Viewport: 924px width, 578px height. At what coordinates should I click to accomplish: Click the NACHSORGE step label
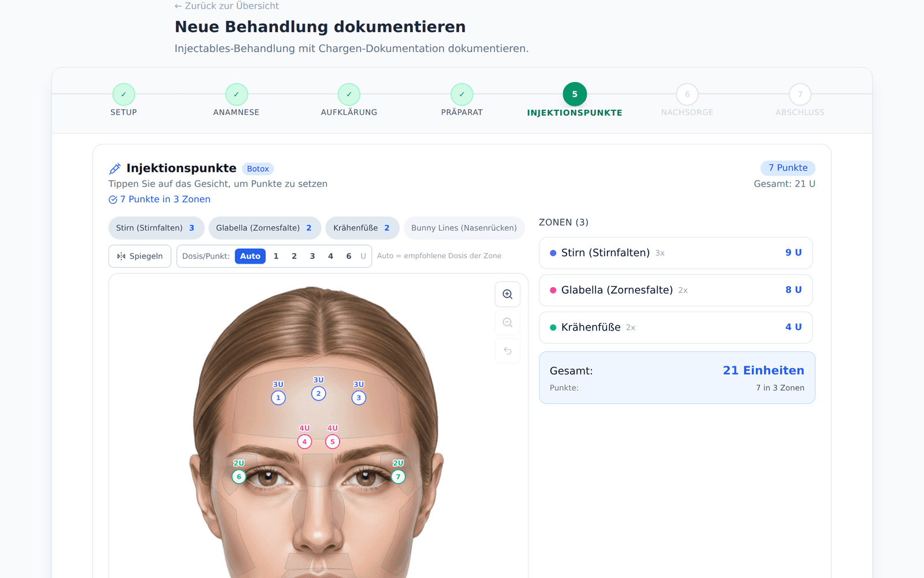click(687, 112)
